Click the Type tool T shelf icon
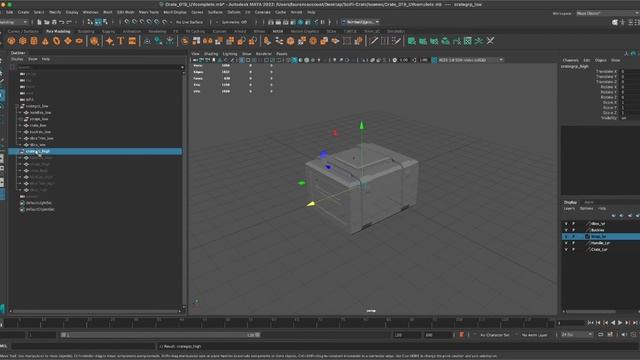This screenshot has width=640, height=360. 121,41
